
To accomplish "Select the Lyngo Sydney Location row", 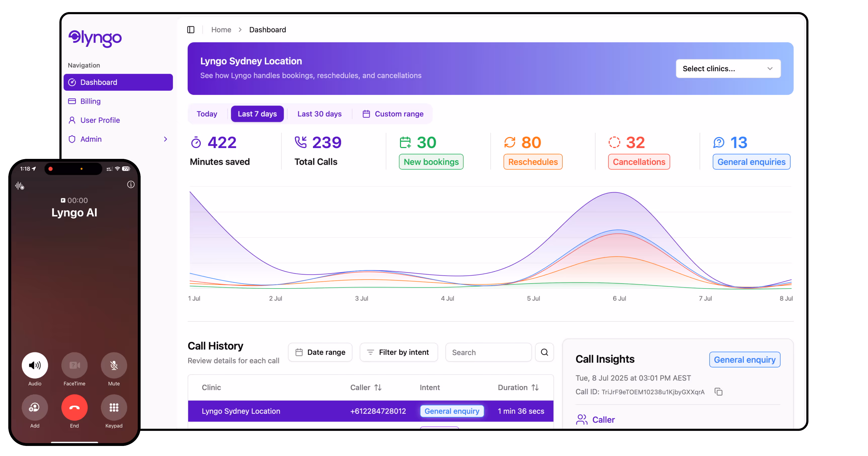I will (371, 411).
